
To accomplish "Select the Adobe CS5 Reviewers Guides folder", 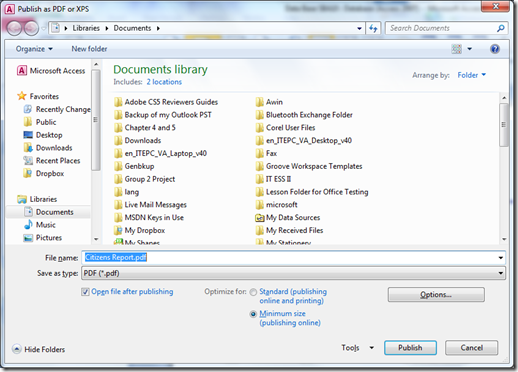I will point(166,102).
